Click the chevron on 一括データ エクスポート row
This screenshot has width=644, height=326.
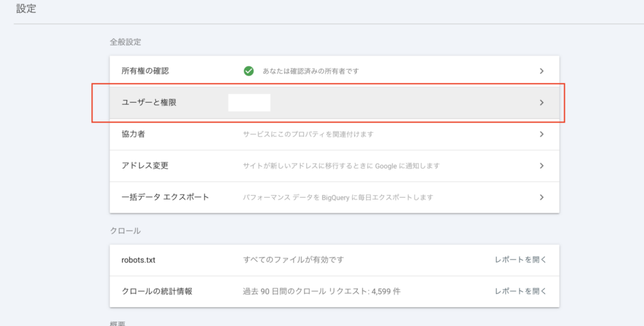click(541, 197)
